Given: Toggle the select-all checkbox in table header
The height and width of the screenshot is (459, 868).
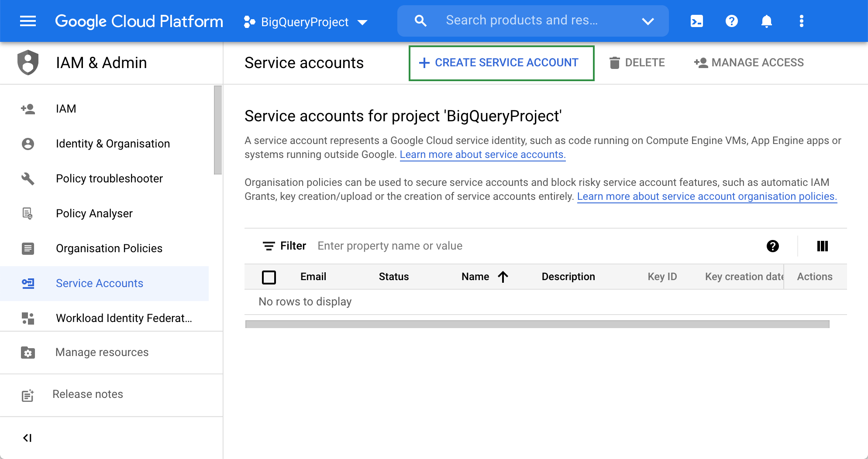Looking at the screenshot, I should pos(269,277).
